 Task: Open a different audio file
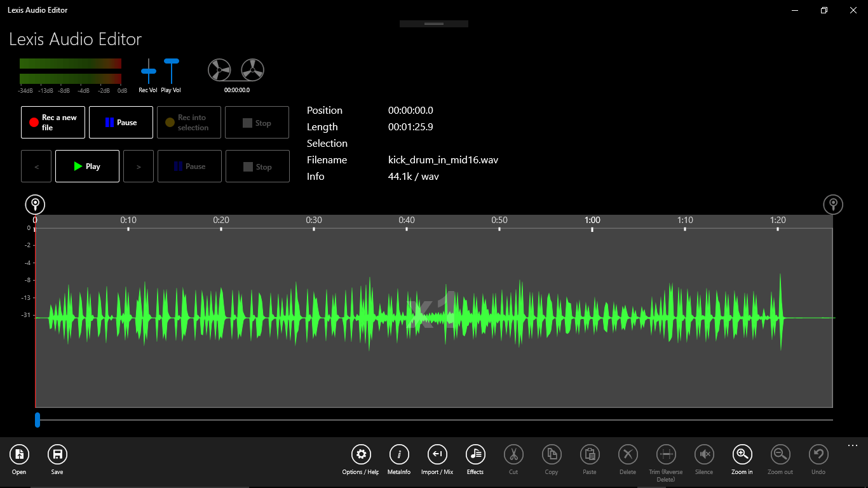tap(19, 454)
